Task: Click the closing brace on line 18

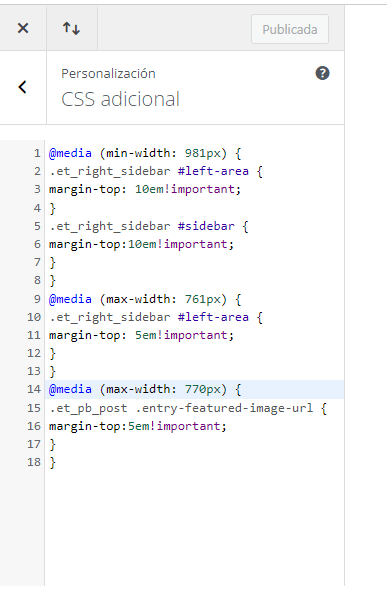Action: (53, 463)
